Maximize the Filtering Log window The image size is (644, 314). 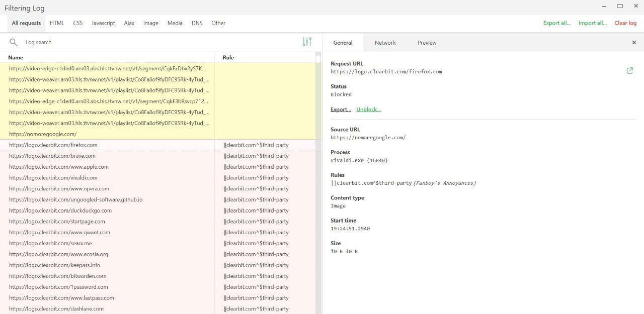pos(620,6)
